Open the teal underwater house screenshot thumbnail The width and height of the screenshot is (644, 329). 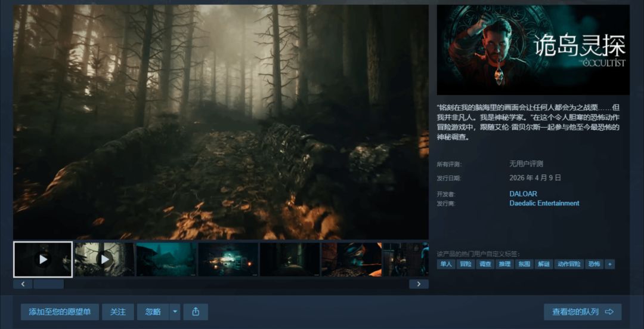[166, 260]
